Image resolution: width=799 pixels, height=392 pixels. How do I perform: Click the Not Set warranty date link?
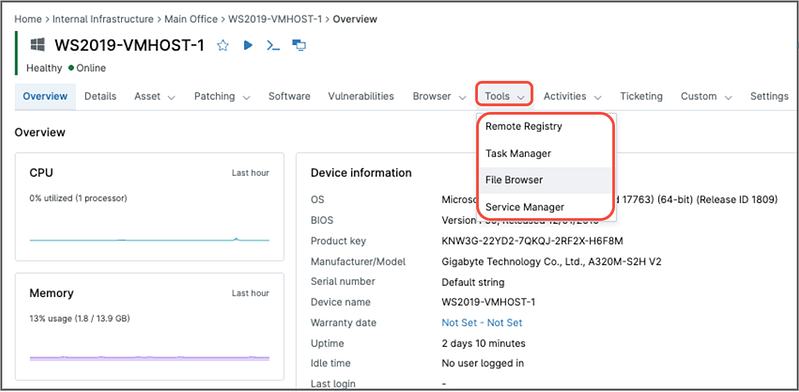(x=482, y=323)
